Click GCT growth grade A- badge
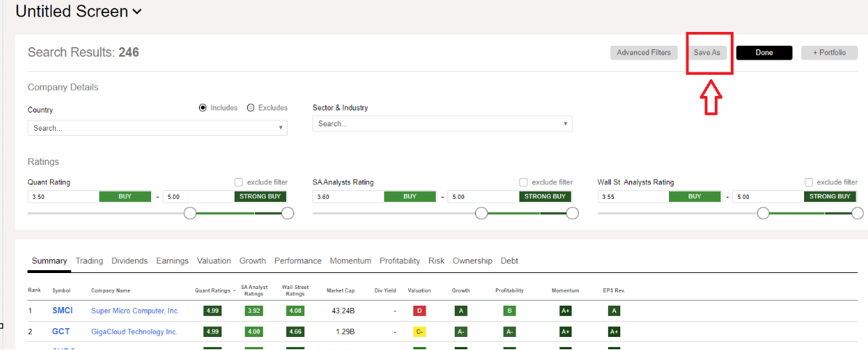The image size is (868, 350). tap(461, 332)
